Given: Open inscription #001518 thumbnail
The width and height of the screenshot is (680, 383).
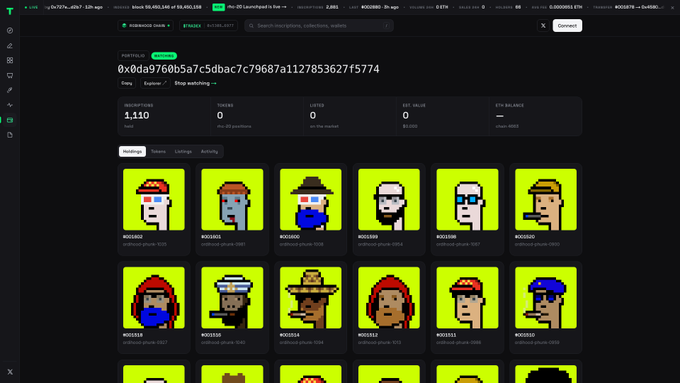Looking at the screenshot, I should (x=154, y=298).
